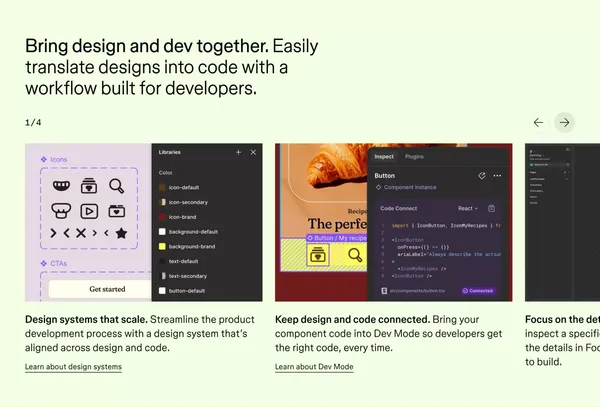Image resolution: width=600 pixels, height=407 pixels.
Task: Click the Button / My recipe layer label
Action: click(x=337, y=238)
